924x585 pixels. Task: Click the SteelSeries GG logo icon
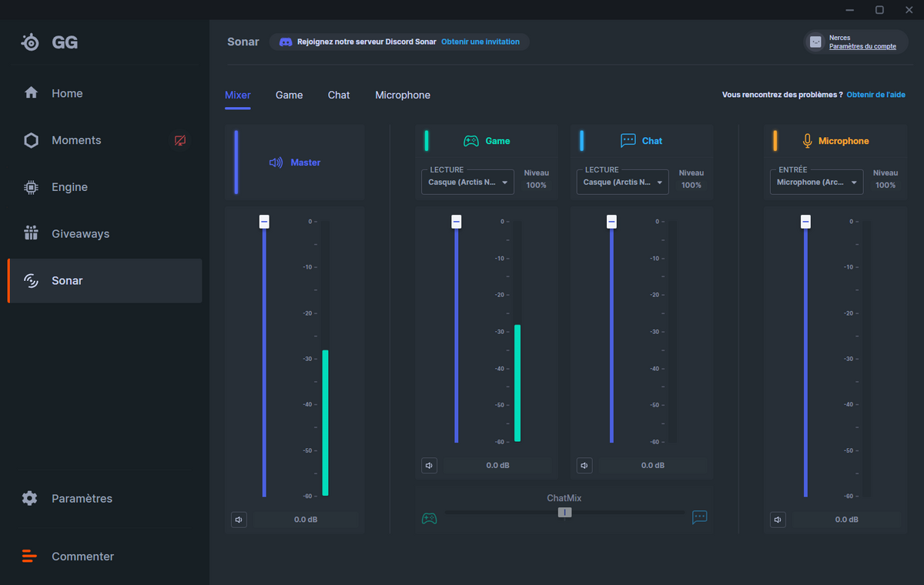point(30,42)
